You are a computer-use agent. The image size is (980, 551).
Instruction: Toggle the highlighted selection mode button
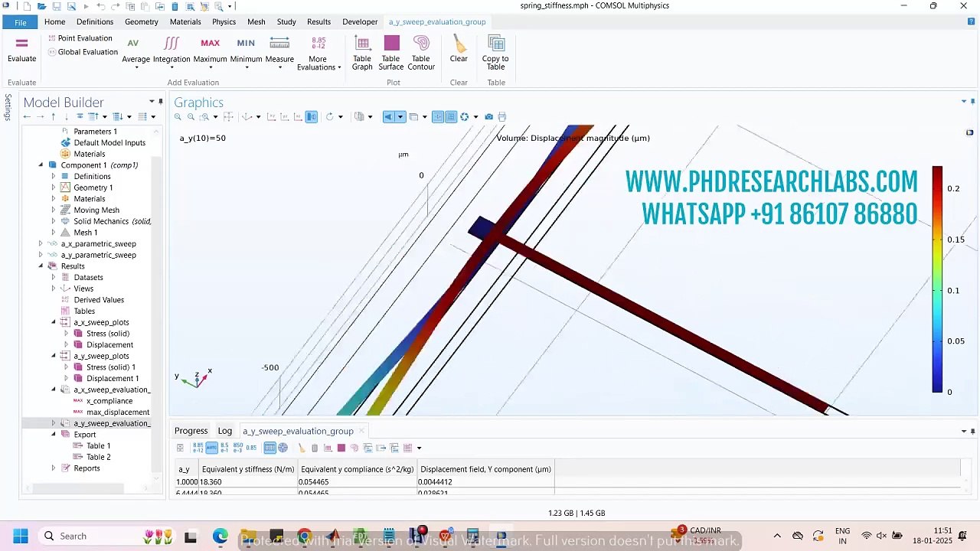pyautogui.click(x=312, y=117)
